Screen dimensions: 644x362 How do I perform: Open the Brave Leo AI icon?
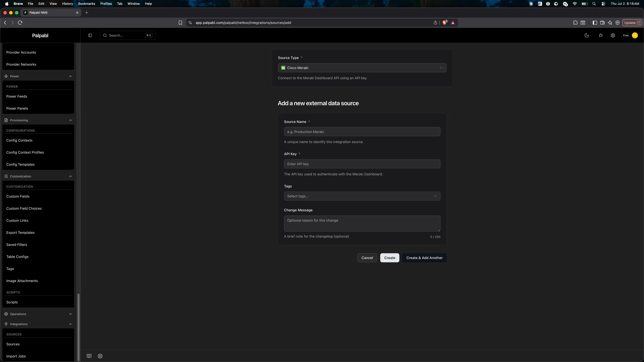[x=610, y=23]
